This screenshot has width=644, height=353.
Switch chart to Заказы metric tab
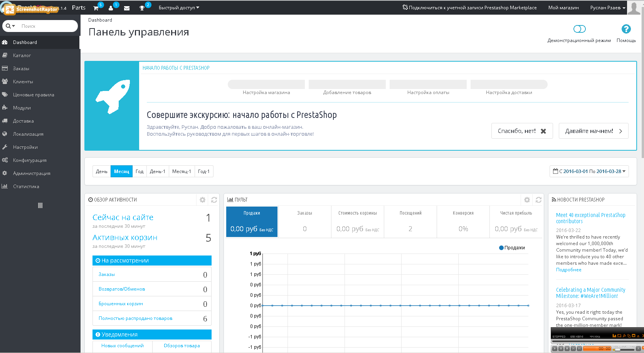(304, 222)
